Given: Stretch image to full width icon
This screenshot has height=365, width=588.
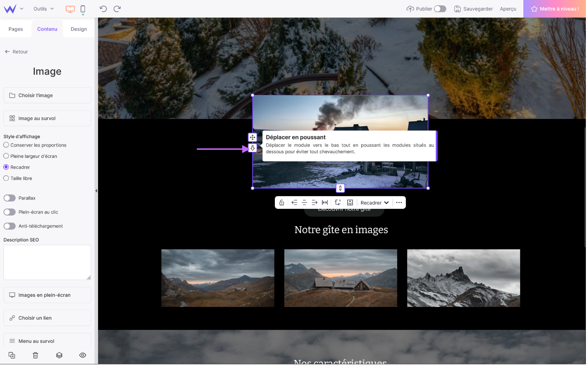Looking at the screenshot, I should (325, 203).
